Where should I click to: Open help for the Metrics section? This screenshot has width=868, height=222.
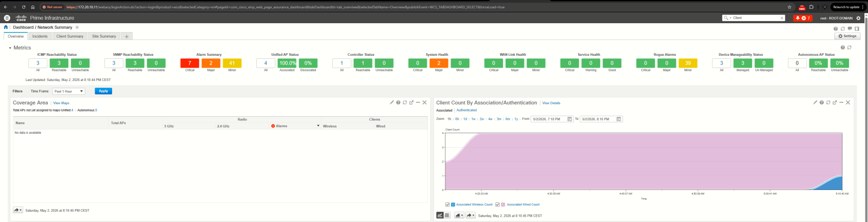[x=843, y=47]
